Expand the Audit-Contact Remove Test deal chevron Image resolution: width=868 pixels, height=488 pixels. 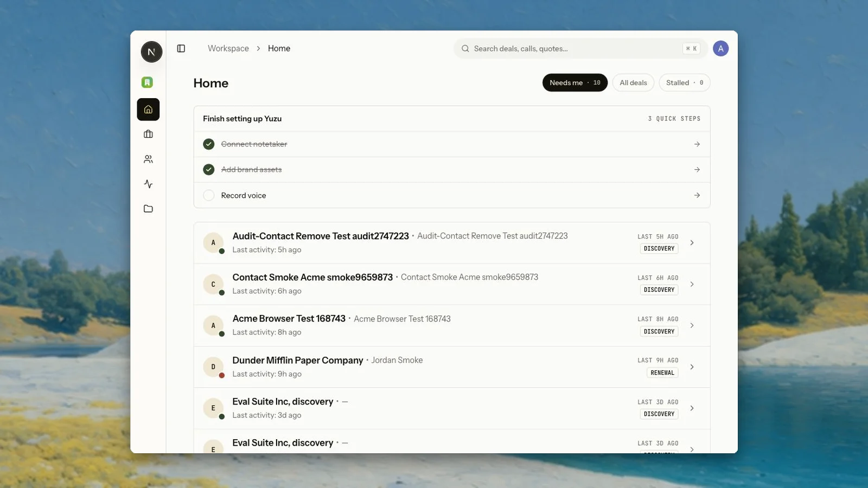[692, 243]
